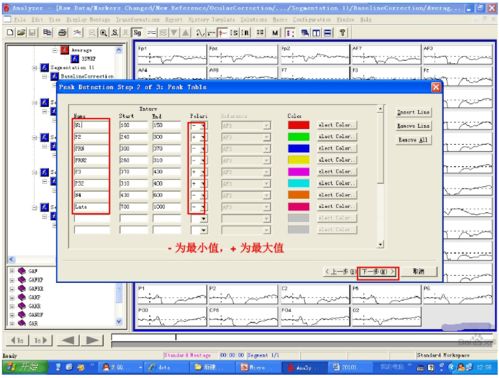The width and height of the screenshot is (499, 378).
Task: Click the Insert Line button
Action: tap(413, 112)
